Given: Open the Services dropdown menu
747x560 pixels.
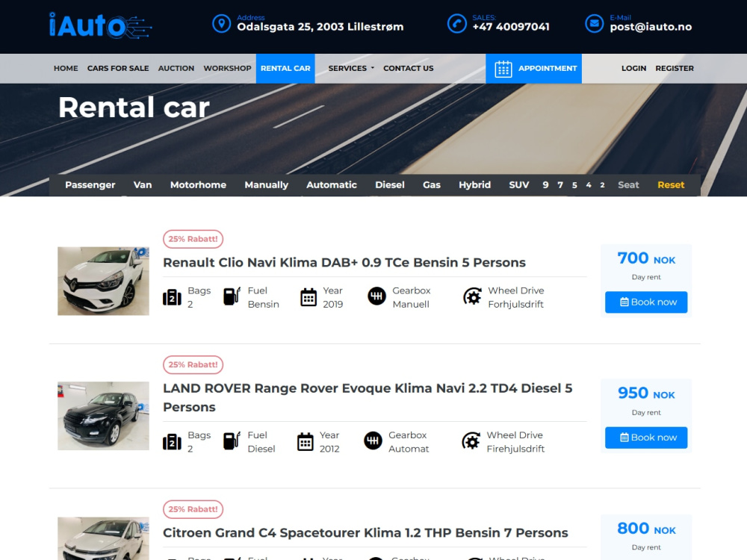Looking at the screenshot, I should pyautogui.click(x=351, y=68).
